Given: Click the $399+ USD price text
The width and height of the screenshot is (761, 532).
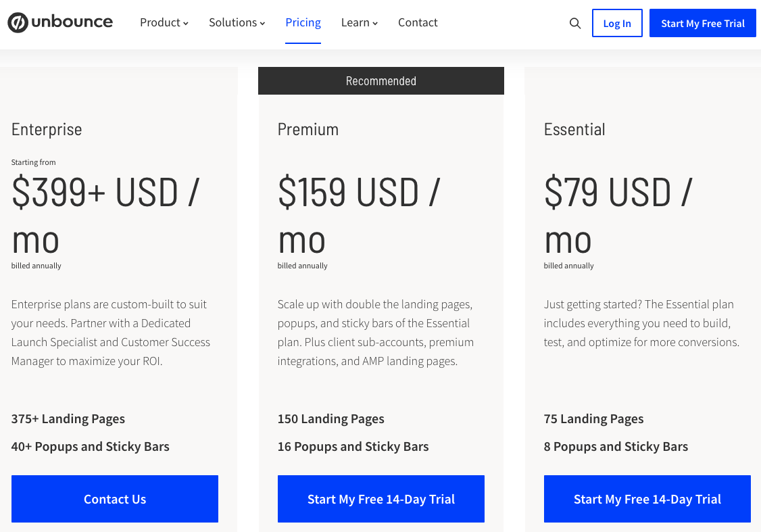Looking at the screenshot, I should 105,193.
